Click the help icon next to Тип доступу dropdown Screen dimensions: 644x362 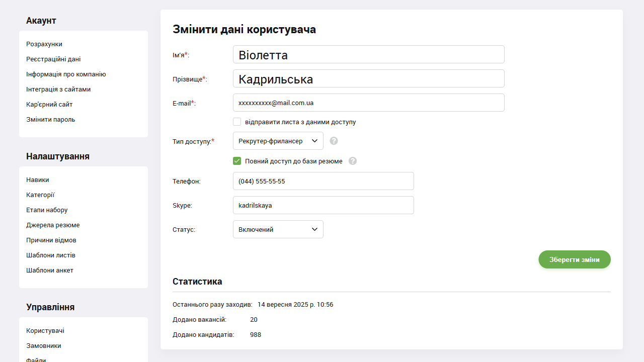[x=334, y=141]
